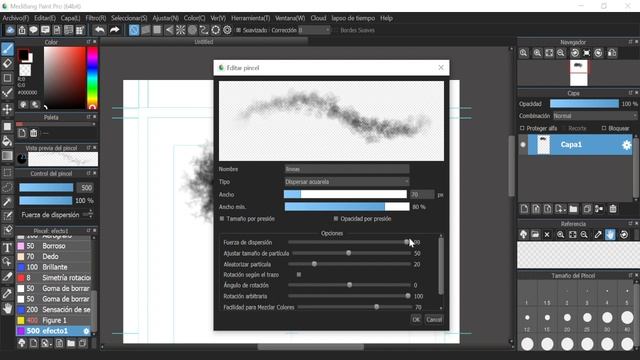Click the Redo arrow in toolbar
Screen dimensions: 640x360
115,30
